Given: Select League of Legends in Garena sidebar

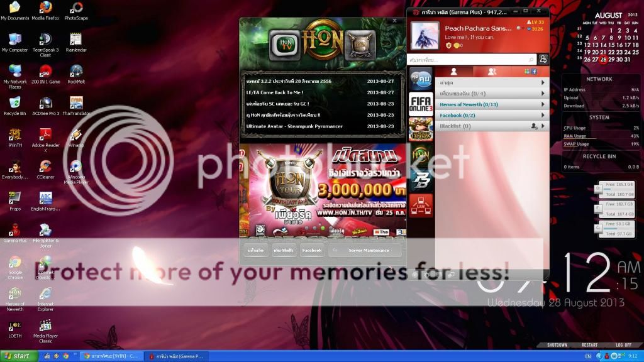Looking at the screenshot, I should [421, 129].
